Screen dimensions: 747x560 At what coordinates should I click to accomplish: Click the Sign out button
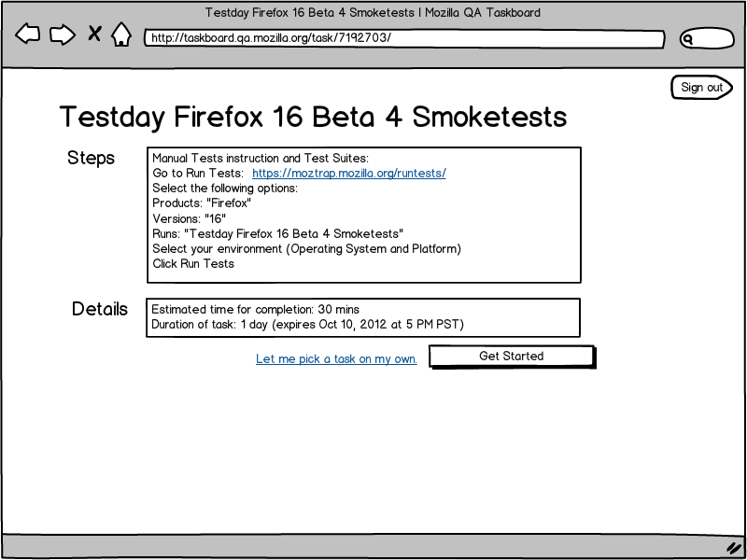tap(702, 87)
